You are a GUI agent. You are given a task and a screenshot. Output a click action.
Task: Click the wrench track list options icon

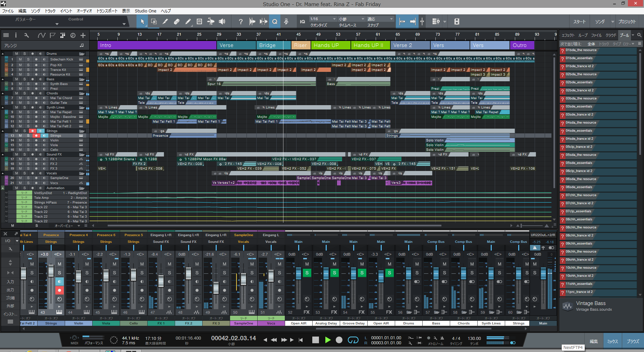(26, 35)
